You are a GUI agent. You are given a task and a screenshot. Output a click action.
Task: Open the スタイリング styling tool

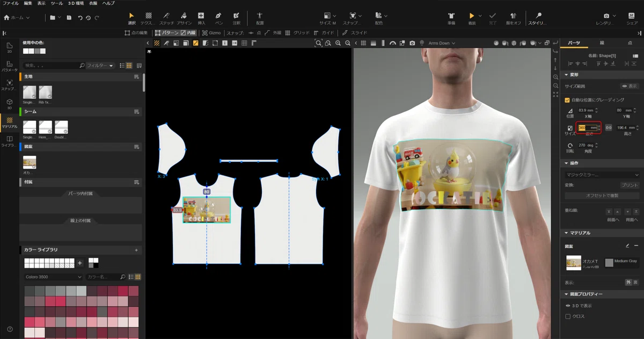point(537,18)
